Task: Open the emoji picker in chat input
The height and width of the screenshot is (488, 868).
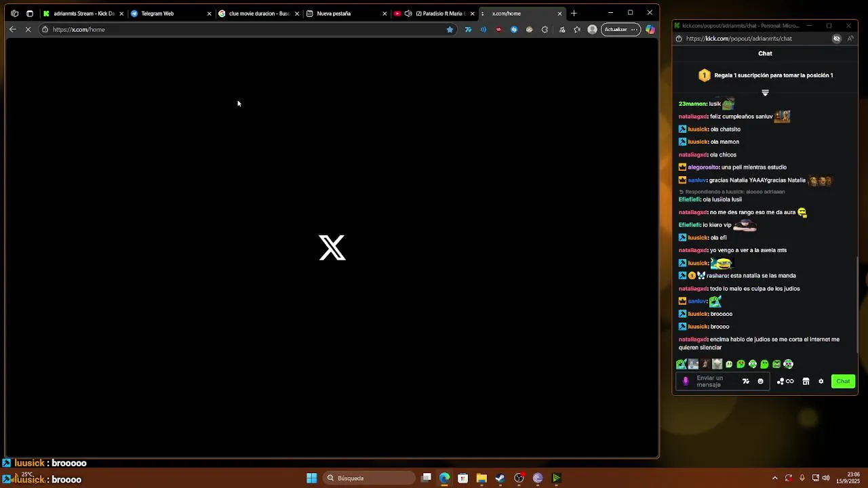Action: point(760,382)
